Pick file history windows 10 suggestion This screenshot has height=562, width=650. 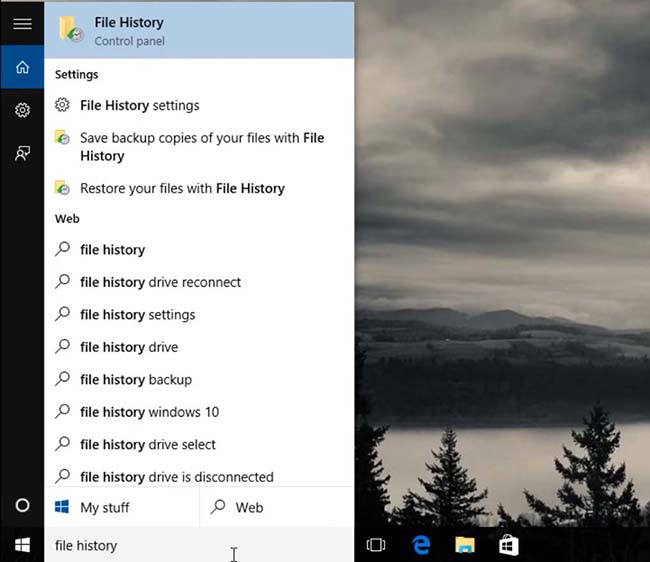point(199,412)
